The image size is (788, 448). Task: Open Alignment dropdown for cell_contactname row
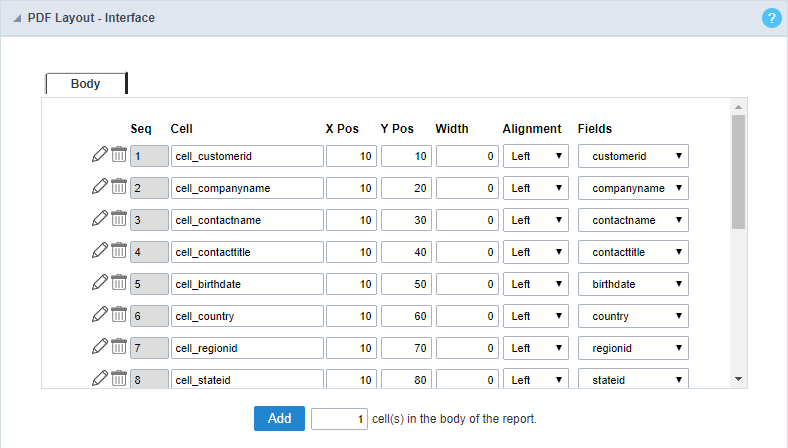[x=536, y=220]
